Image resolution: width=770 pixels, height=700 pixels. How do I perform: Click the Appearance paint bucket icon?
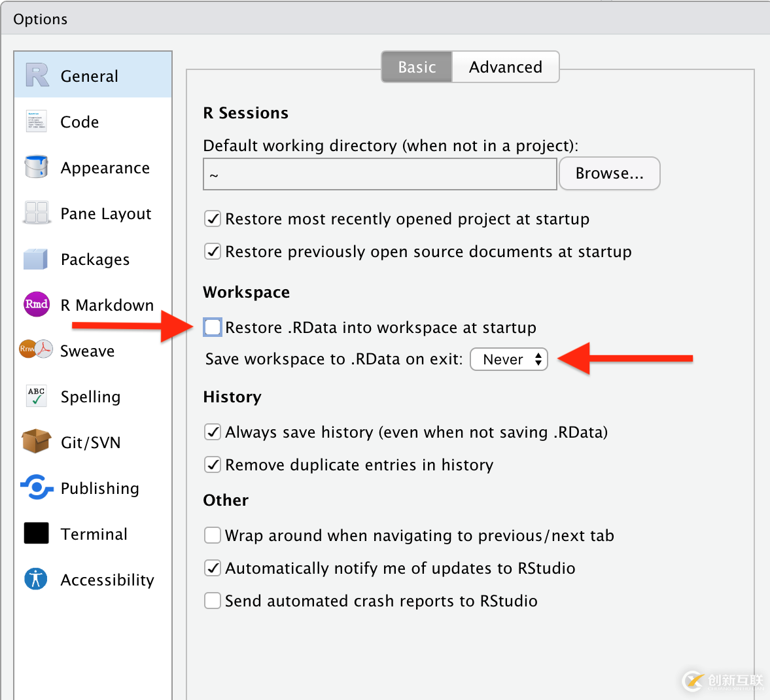37,167
